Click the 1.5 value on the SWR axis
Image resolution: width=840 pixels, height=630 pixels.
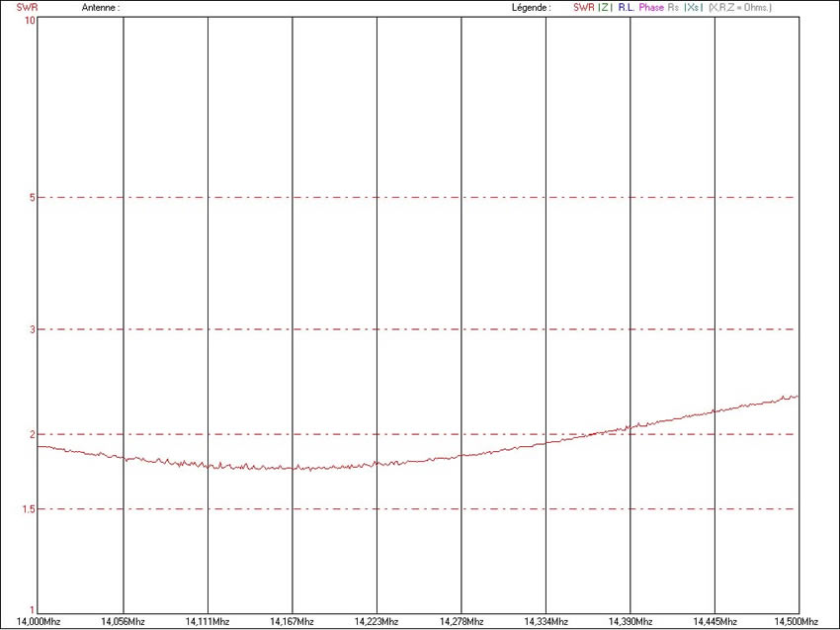29,508
